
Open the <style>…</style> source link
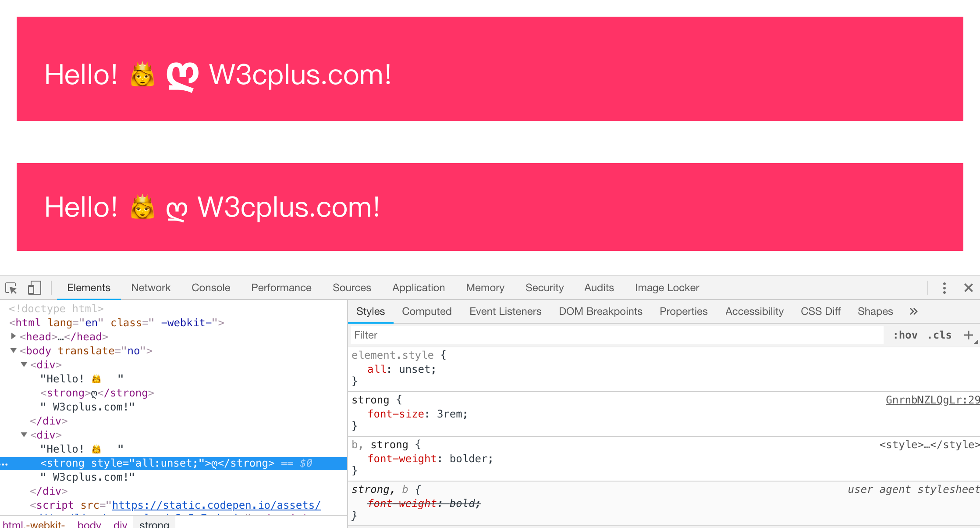[x=929, y=445]
